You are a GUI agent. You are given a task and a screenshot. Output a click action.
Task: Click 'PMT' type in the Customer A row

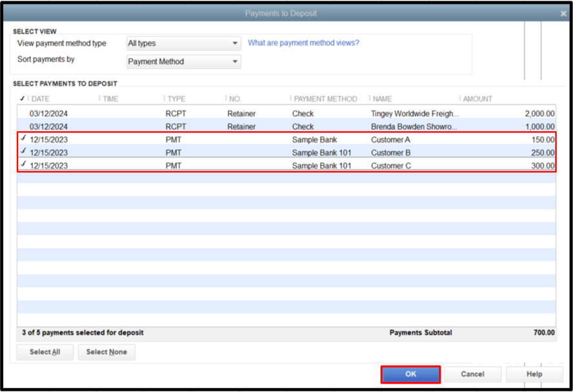click(174, 139)
